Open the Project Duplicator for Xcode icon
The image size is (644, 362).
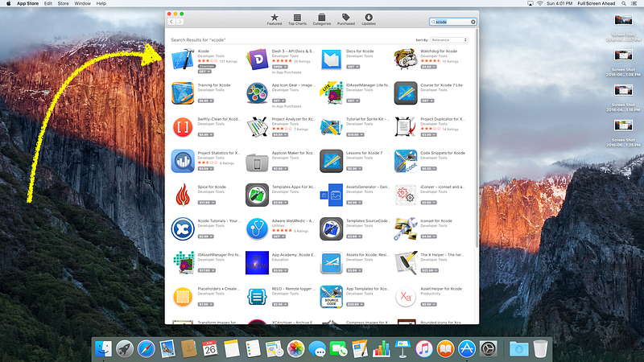click(406, 127)
